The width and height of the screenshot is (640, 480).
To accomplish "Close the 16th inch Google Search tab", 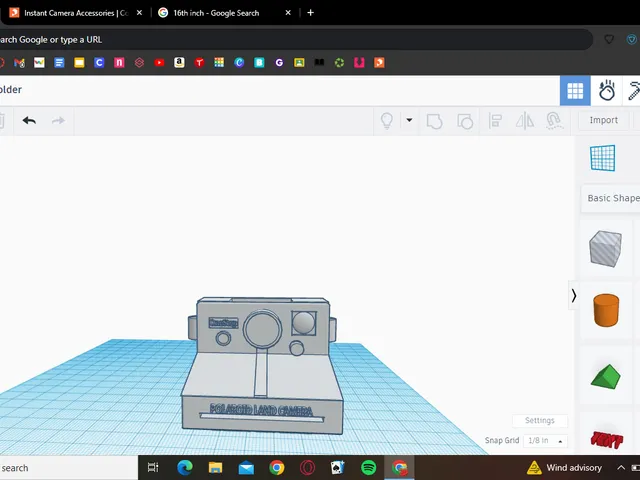I will [288, 13].
